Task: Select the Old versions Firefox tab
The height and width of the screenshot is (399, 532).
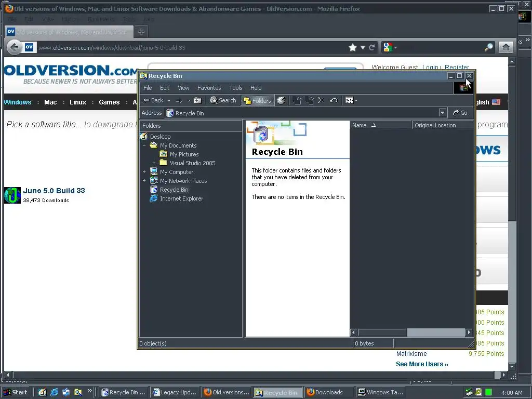Action: click(69, 32)
